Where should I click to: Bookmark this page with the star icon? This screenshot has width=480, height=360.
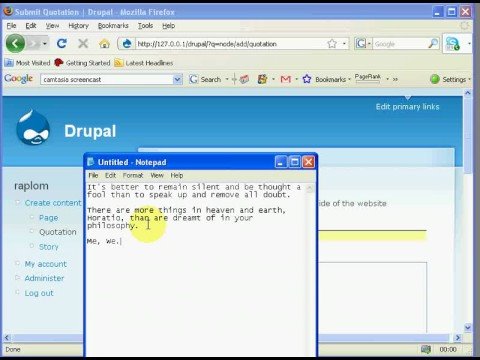coord(332,44)
